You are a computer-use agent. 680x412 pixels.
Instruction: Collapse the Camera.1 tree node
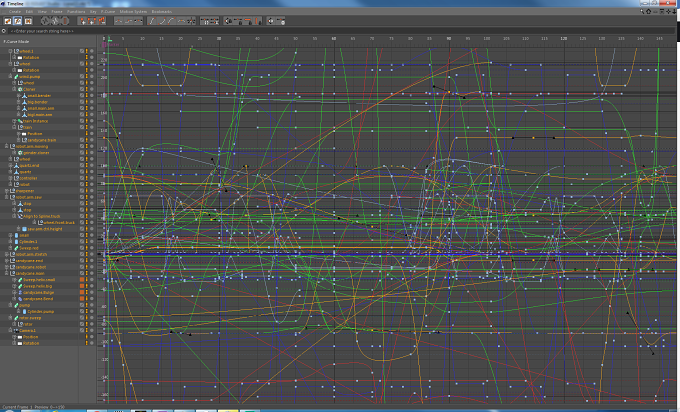pos(10,330)
